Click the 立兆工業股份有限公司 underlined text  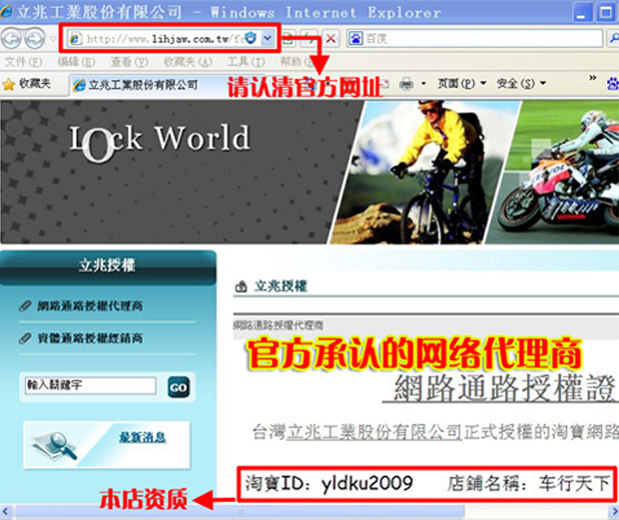(374, 432)
